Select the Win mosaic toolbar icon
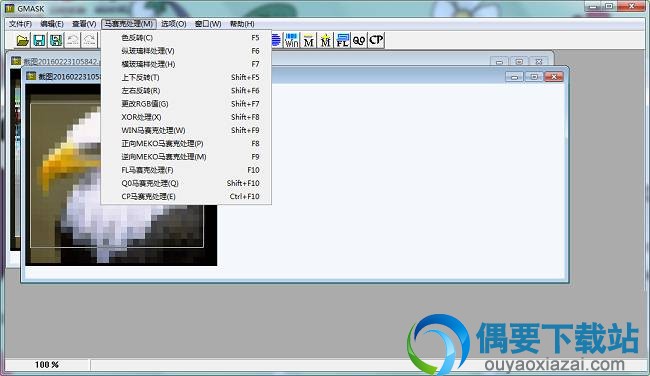Screen dimensions: 650x376 coord(291,40)
